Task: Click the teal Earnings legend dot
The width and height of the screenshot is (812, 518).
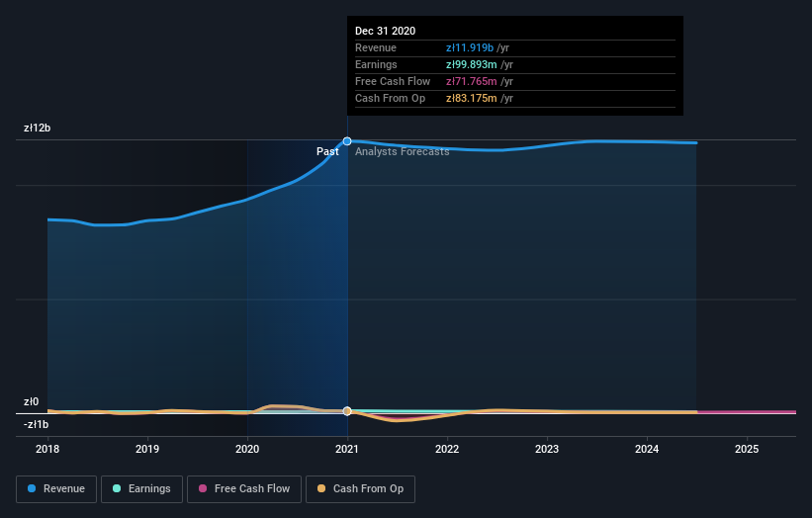Action: [x=117, y=488]
